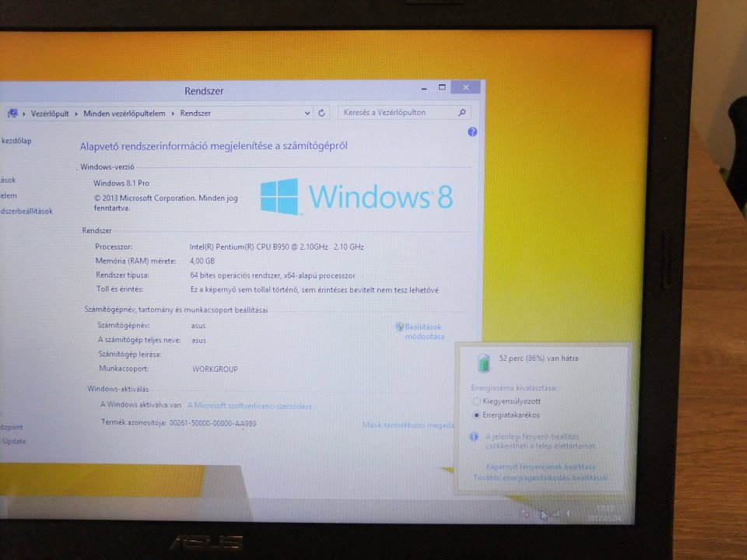The width and height of the screenshot is (747, 560).
Task: Open the help question mark icon
Action: coord(472,132)
